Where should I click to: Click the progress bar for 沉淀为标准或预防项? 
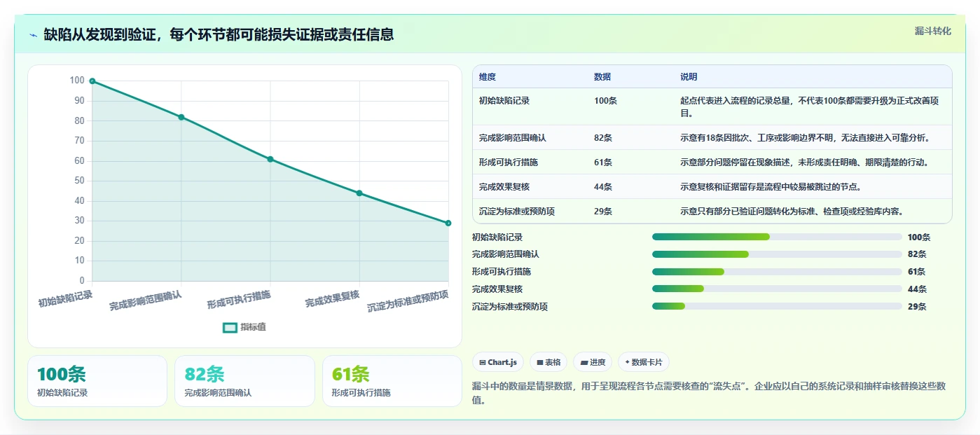[777, 306]
